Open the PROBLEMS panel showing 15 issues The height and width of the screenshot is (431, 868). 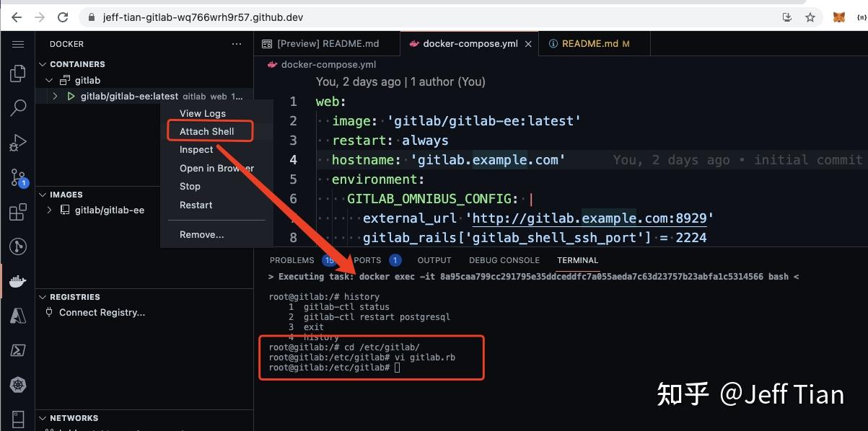click(291, 260)
